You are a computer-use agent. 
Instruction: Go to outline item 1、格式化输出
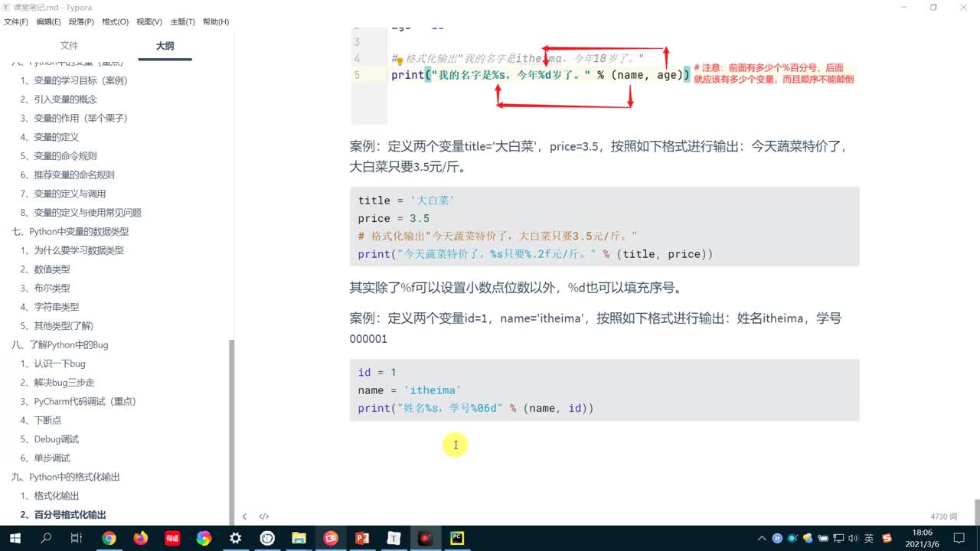[x=50, y=496]
